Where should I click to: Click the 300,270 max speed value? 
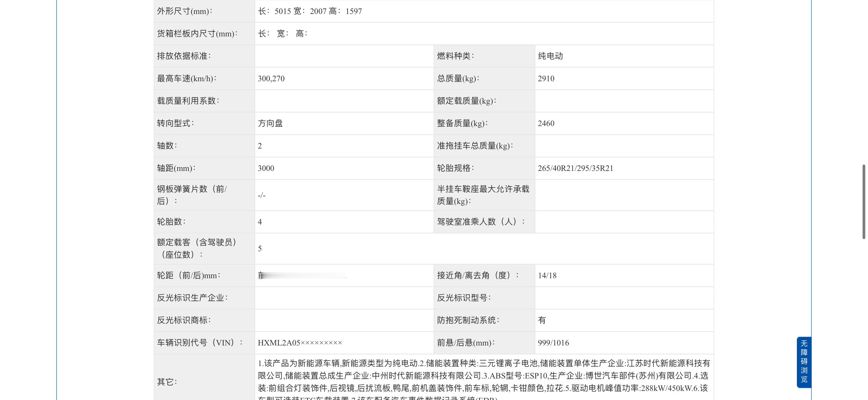[271, 78]
